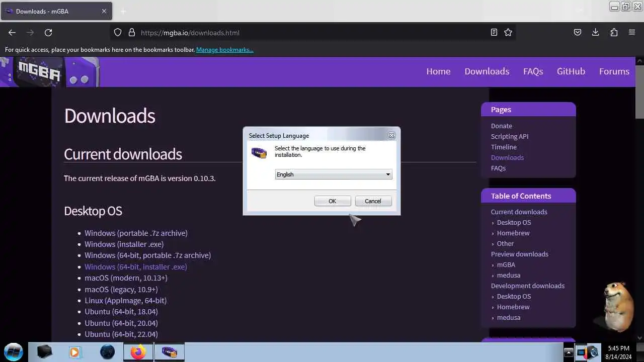This screenshot has width=644, height=362.
Task: Download macOS legacy 10.9+ build
Action: [121, 289]
